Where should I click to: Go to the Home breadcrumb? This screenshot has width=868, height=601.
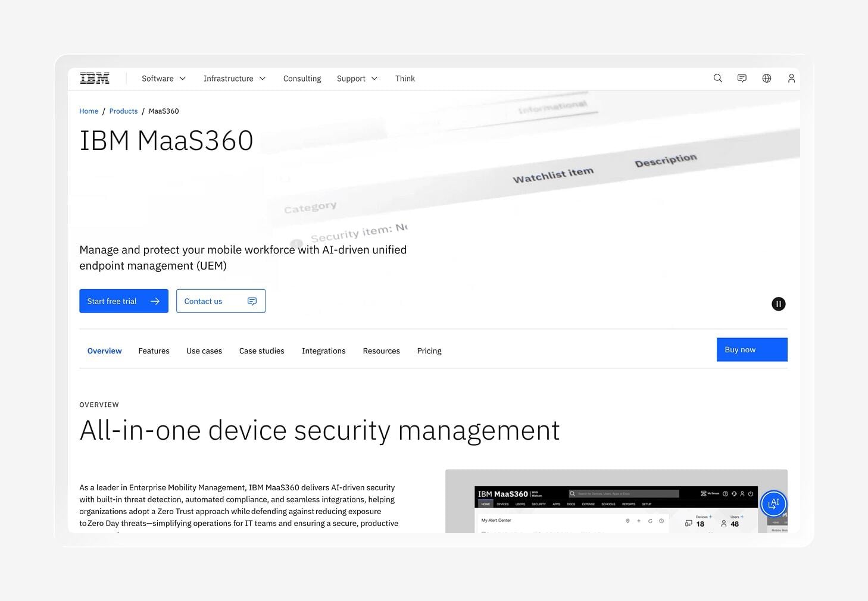point(89,111)
